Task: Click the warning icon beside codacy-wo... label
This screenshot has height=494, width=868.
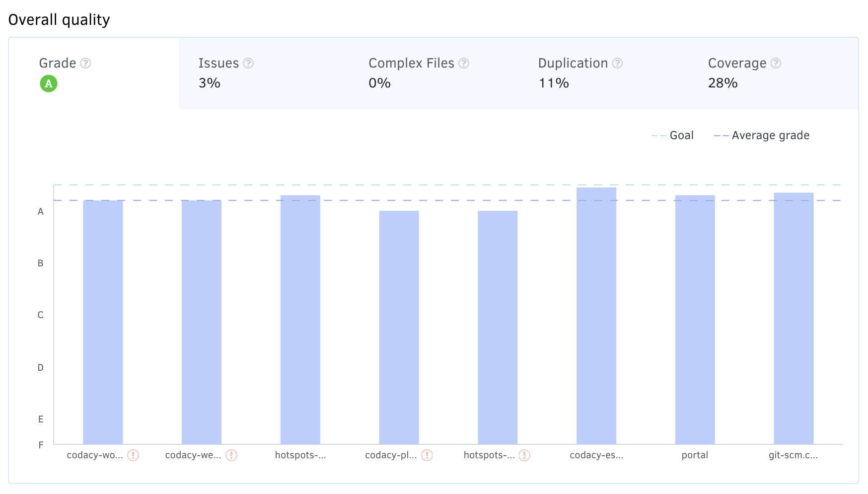Action: pyautogui.click(x=133, y=455)
